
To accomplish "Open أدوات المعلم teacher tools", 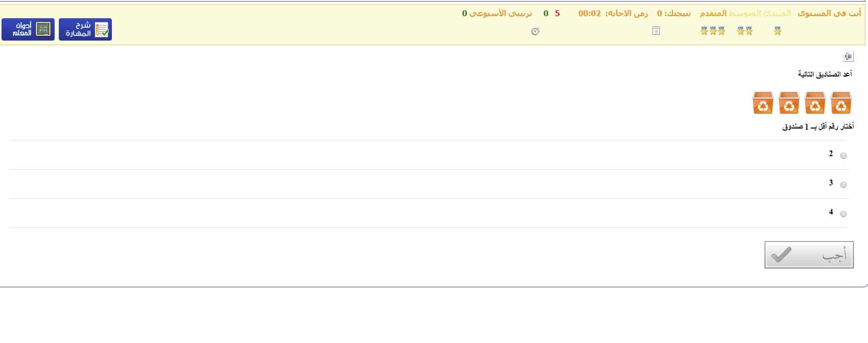I will pyautogui.click(x=28, y=30).
